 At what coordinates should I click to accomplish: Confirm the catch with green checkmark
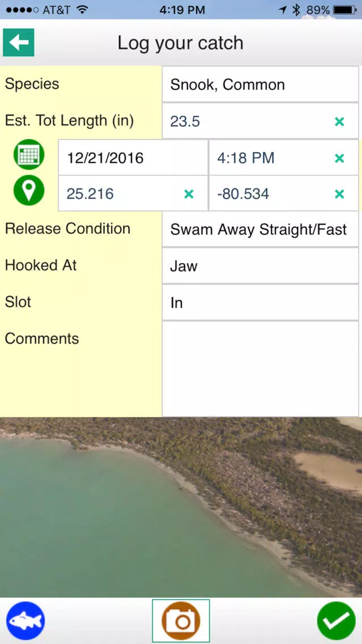pyautogui.click(x=337, y=621)
